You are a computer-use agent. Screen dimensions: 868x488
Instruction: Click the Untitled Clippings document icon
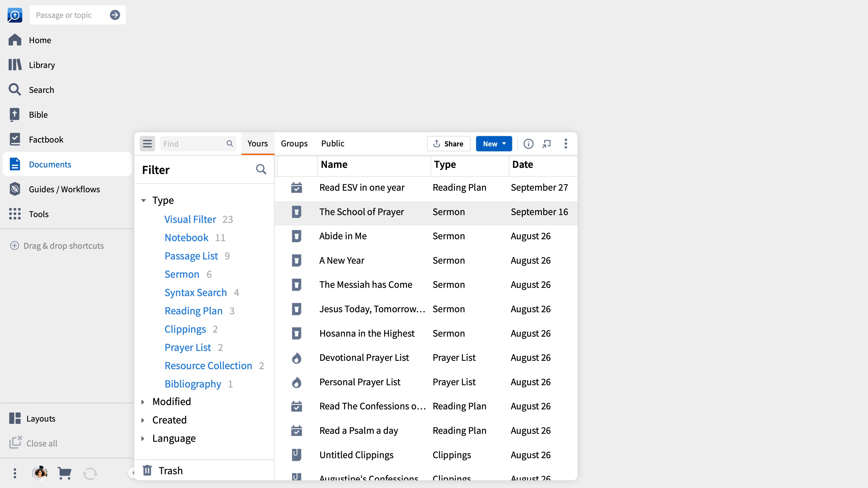click(x=297, y=455)
